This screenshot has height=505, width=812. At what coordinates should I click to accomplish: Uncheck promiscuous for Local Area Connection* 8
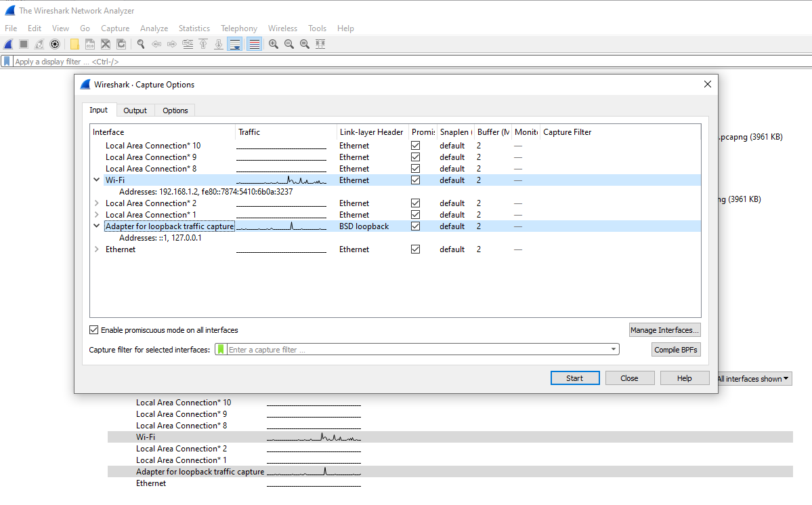point(415,169)
